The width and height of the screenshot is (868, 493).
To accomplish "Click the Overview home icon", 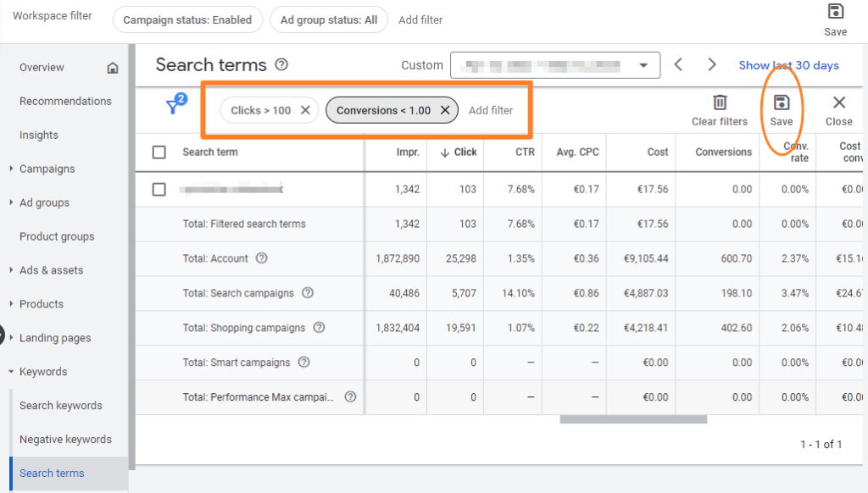I will pyautogui.click(x=113, y=68).
